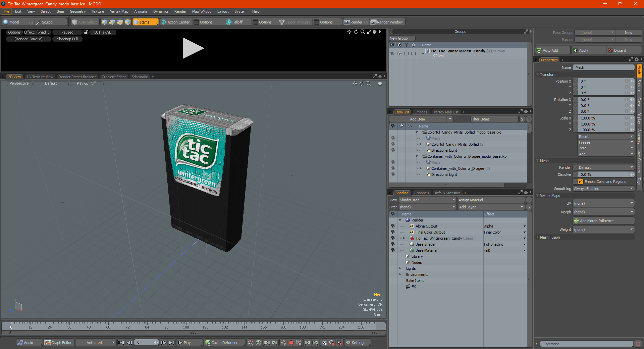Open 3D viewport gear options
644x349 pixels.
click(380, 84)
